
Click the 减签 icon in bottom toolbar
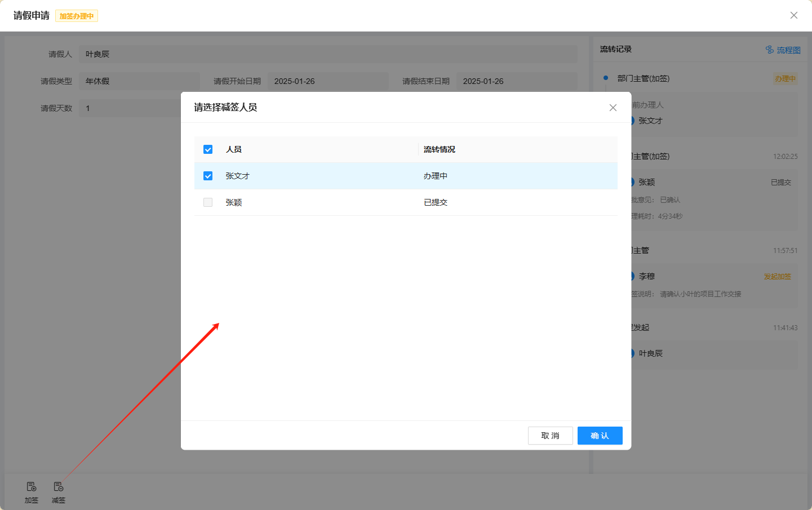[59, 487]
